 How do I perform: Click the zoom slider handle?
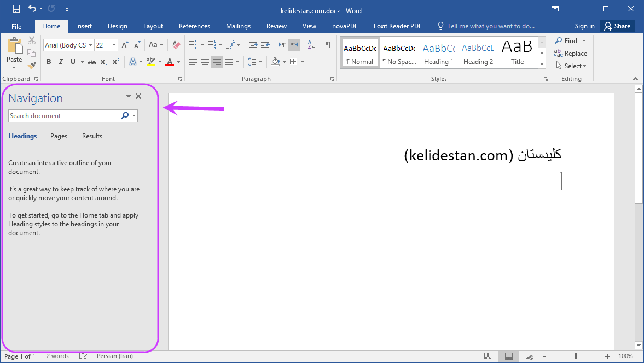576,356
